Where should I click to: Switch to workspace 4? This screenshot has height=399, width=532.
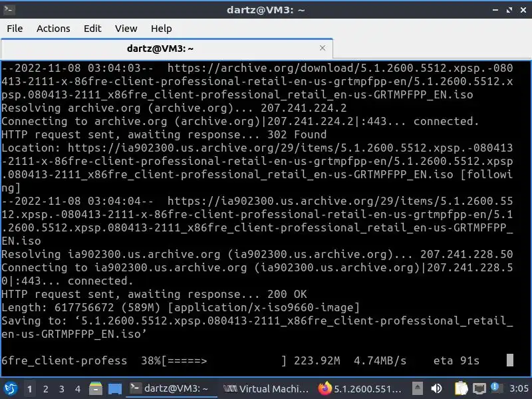pyautogui.click(x=77, y=389)
